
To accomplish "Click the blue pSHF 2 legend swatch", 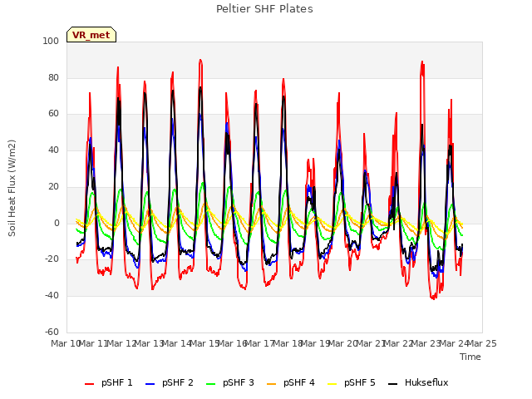I will pos(150,384).
